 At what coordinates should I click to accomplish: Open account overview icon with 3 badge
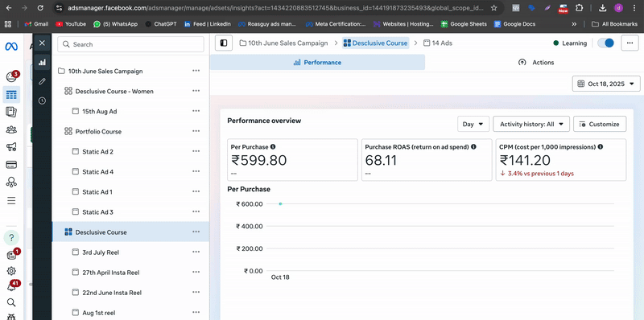11,76
